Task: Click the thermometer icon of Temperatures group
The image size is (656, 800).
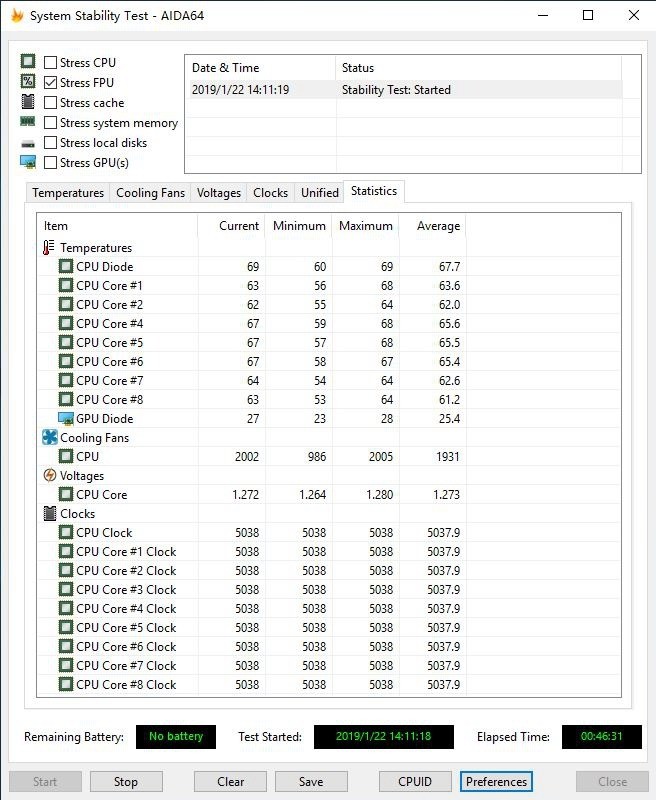Action: (48, 247)
